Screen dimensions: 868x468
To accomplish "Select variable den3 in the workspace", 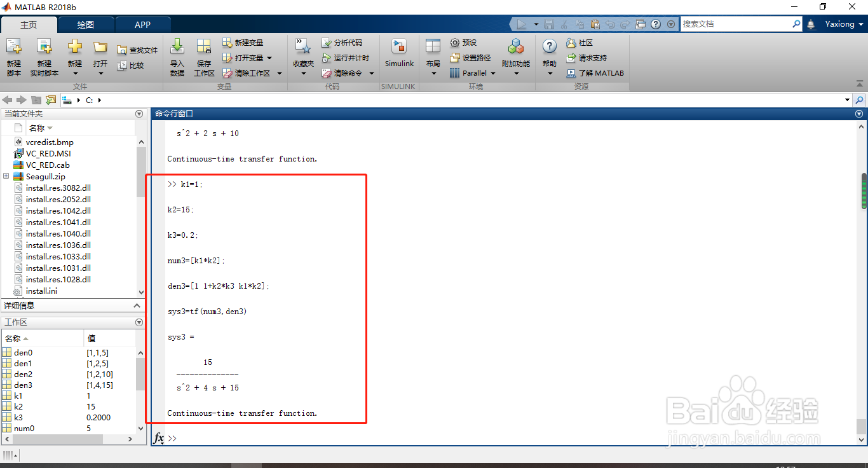I will click(x=23, y=385).
